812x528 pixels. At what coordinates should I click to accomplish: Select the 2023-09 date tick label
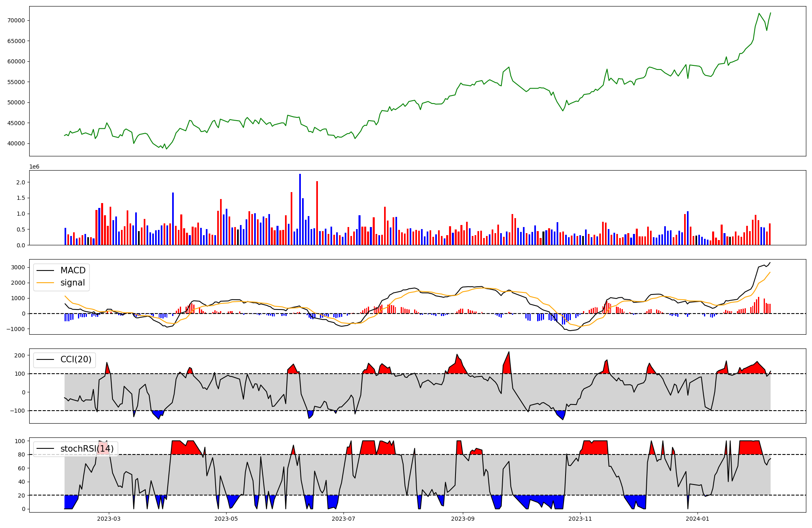coord(462,518)
